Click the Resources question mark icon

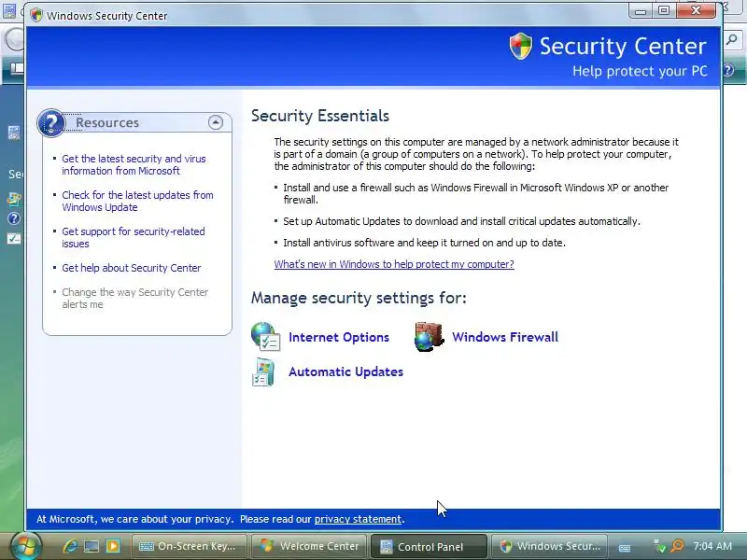click(51, 123)
